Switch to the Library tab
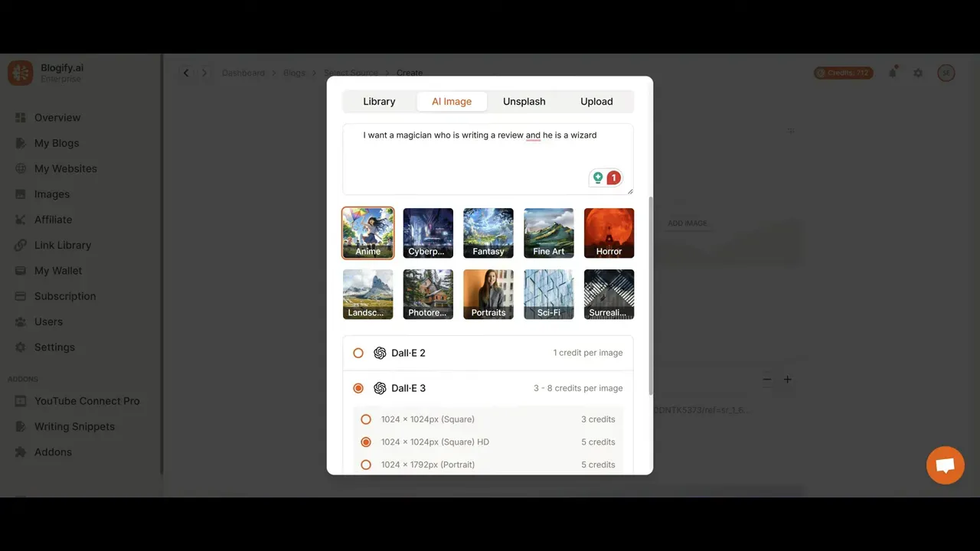 379,101
